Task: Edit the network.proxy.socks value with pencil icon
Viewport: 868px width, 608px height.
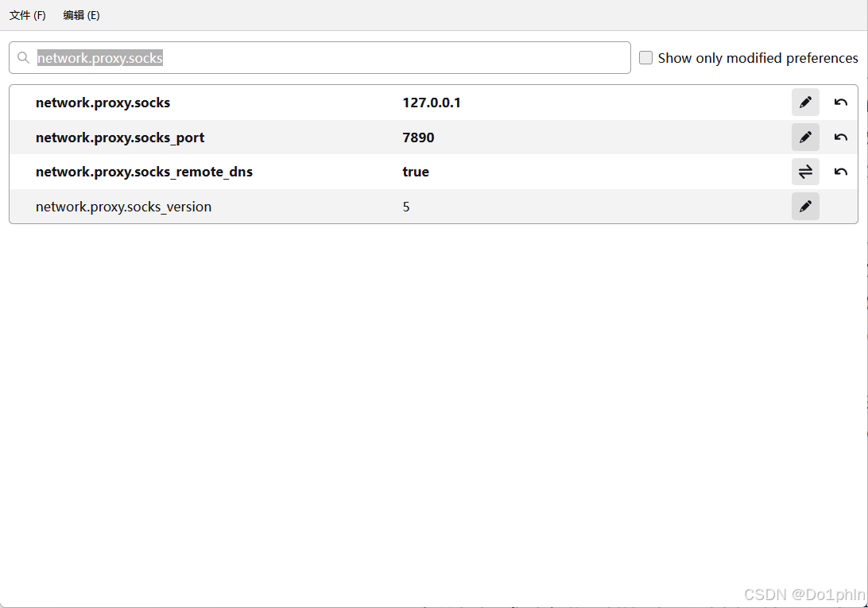Action: click(x=805, y=103)
